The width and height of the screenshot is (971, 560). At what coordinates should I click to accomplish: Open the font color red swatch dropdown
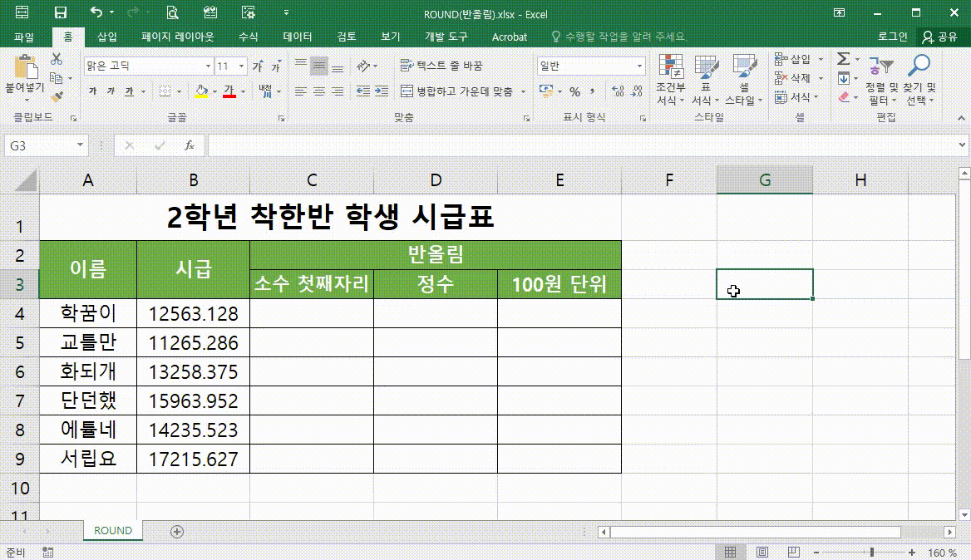click(x=241, y=91)
